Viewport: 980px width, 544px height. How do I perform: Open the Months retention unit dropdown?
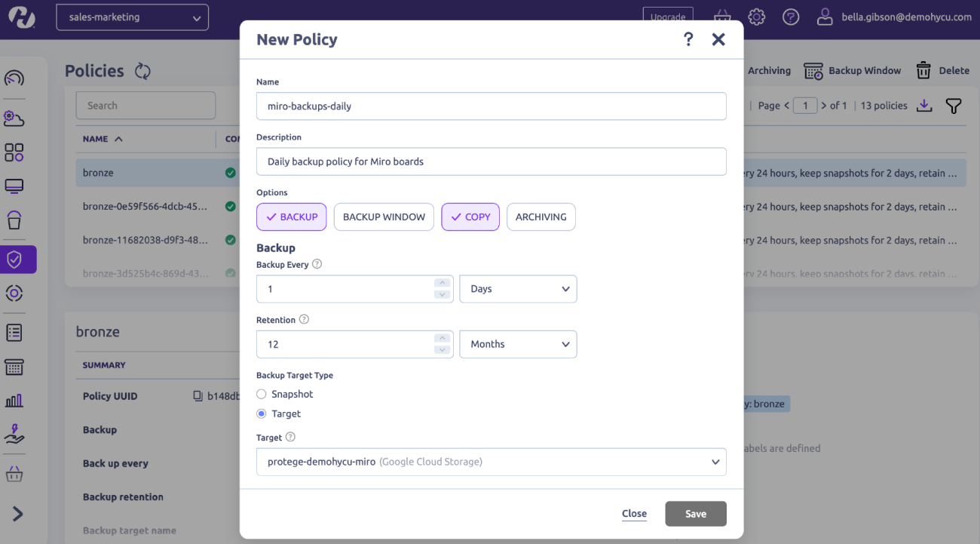[x=518, y=344]
